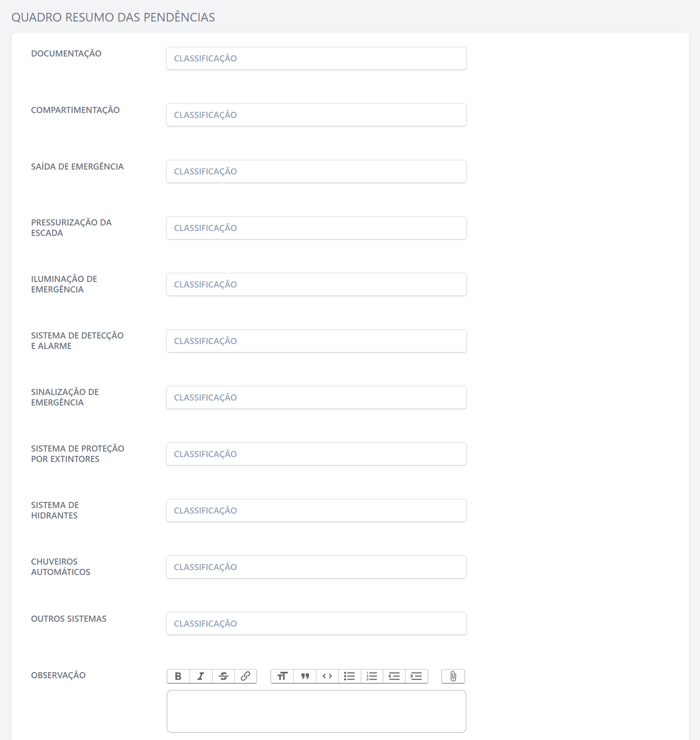Image resolution: width=700 pixels, height=740 pixels.
Task: Decrease indent level in the editor
Action: point(394,676)
